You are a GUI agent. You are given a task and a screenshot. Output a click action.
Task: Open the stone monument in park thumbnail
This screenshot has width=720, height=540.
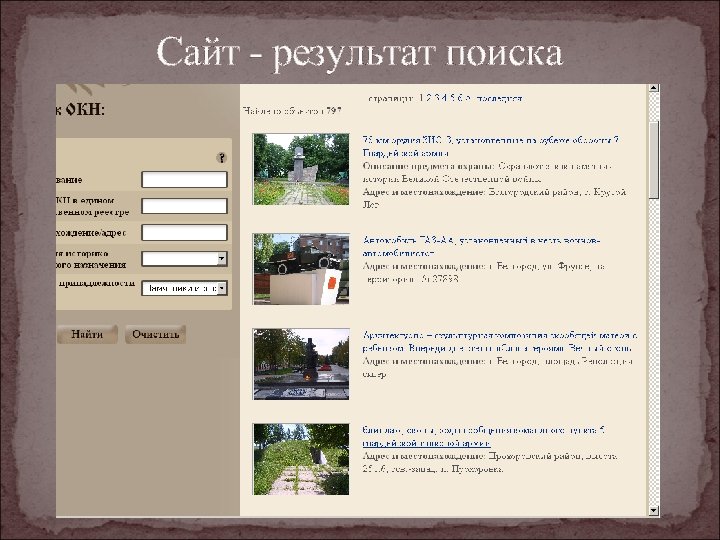[301, 169]
